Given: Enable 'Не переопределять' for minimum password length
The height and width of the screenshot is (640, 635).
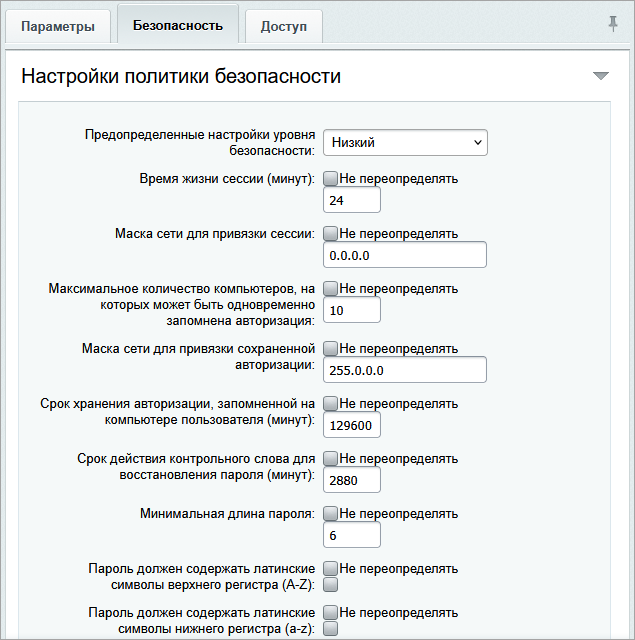Looking at the screenshot, I should tap(330, 514).
